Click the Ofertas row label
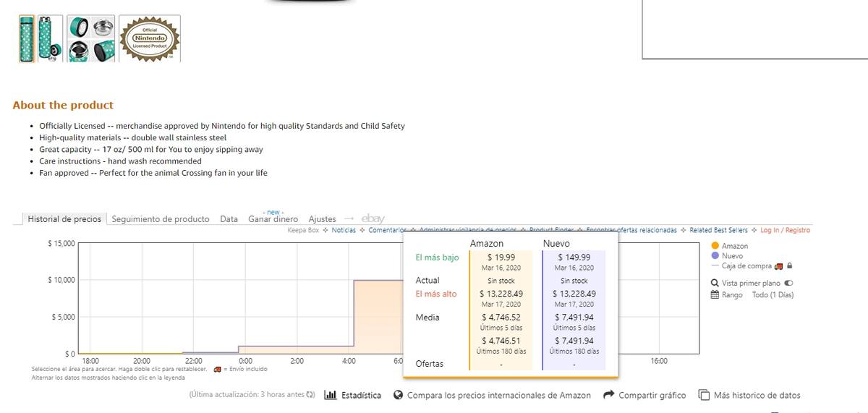Image resolution: width=868 pixels, height=413 pixels. (430, 364)
